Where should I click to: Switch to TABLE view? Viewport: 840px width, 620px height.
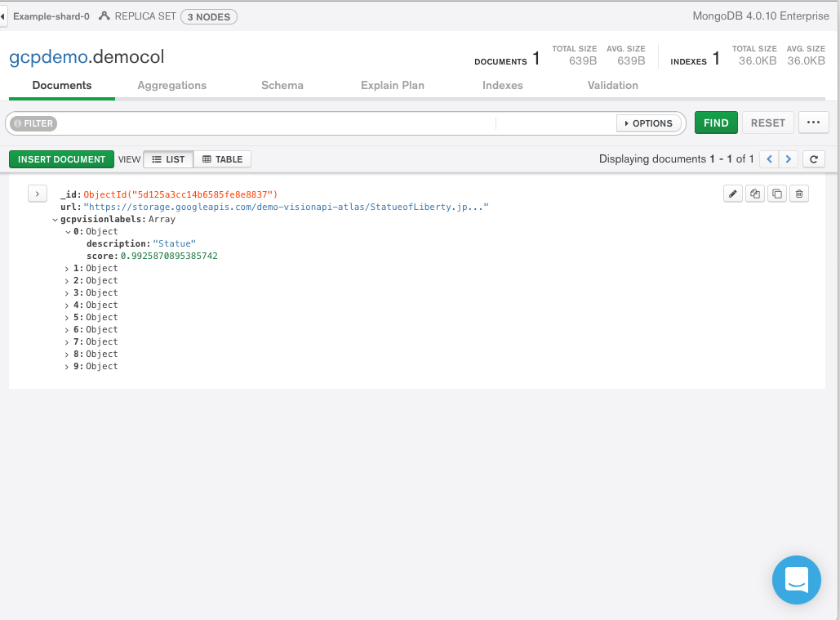[222, 159]
